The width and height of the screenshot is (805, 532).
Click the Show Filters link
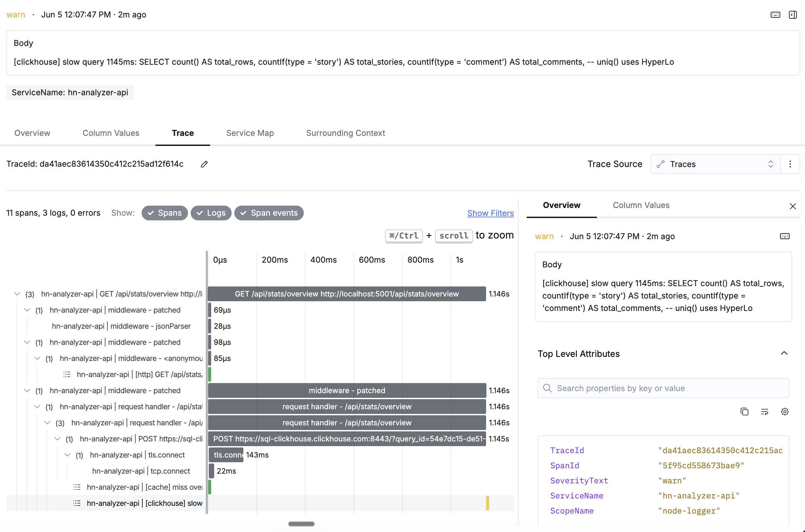coord(490,213)
